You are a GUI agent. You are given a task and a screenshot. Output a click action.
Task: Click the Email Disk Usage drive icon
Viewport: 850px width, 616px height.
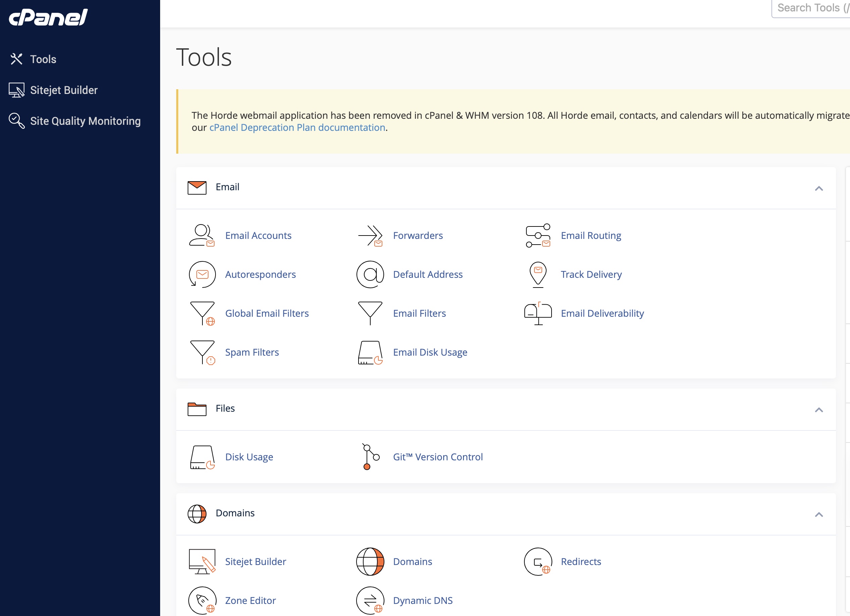coord(370,352)
